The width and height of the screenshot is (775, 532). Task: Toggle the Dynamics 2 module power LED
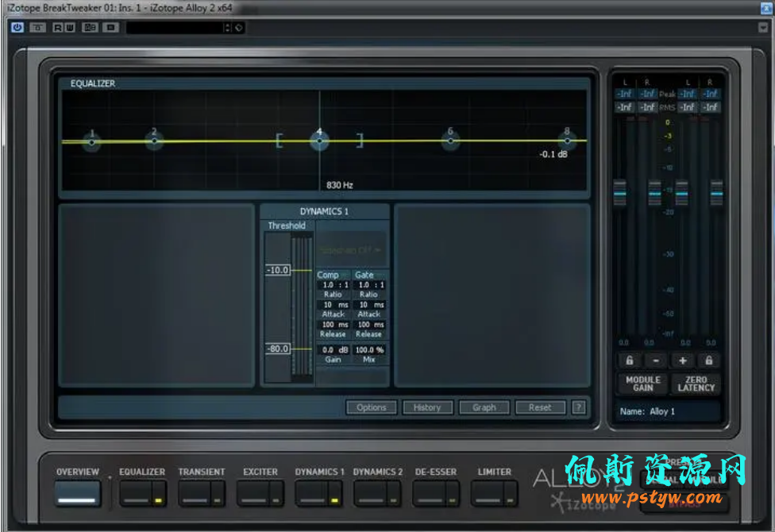pyautogui.click(x=393, y=500)
